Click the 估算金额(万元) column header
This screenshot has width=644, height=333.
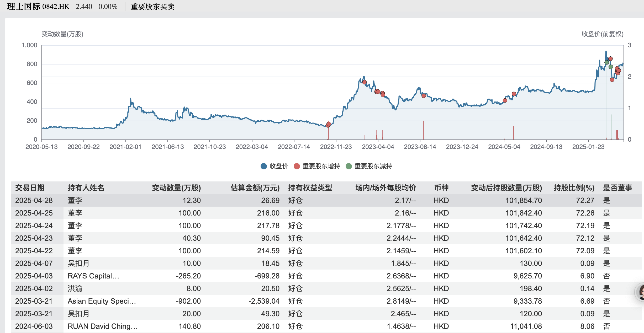[255, 188]
